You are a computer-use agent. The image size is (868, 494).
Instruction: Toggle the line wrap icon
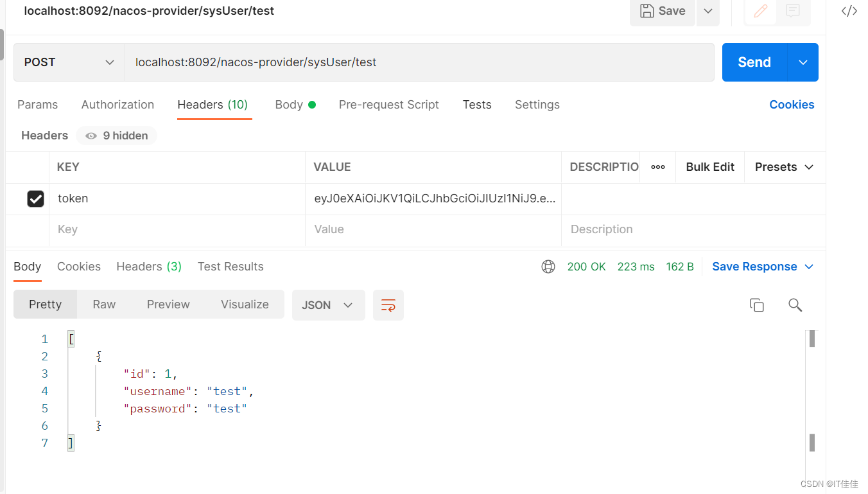pos(388,305)
